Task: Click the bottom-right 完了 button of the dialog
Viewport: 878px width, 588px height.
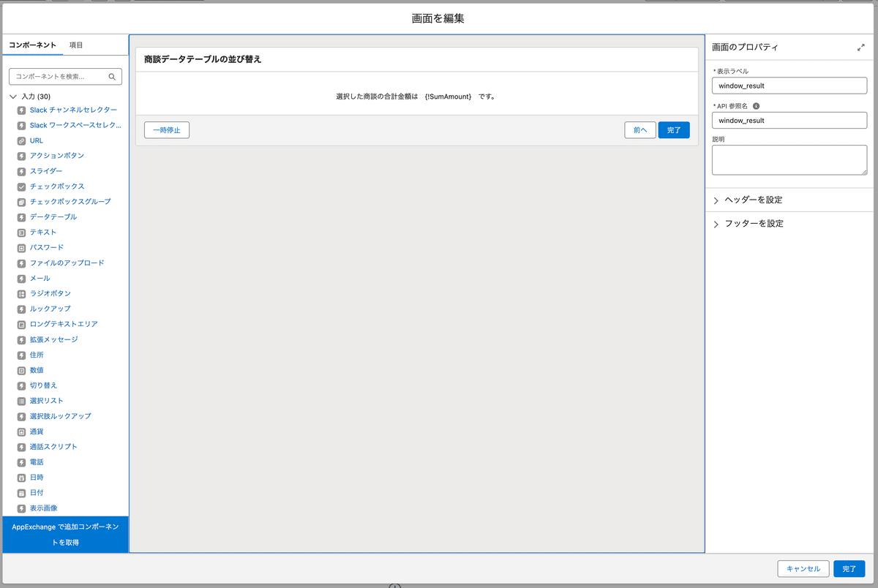Action: [x=849, y=569]
